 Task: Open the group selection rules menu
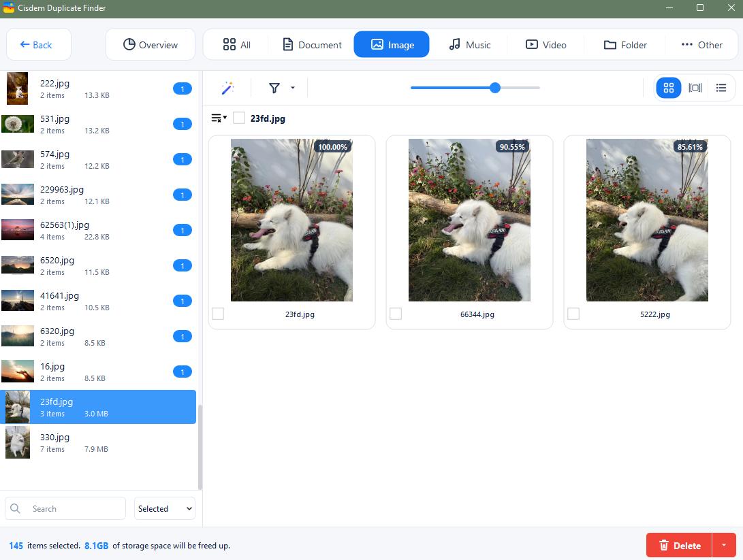tap(219, 118)
